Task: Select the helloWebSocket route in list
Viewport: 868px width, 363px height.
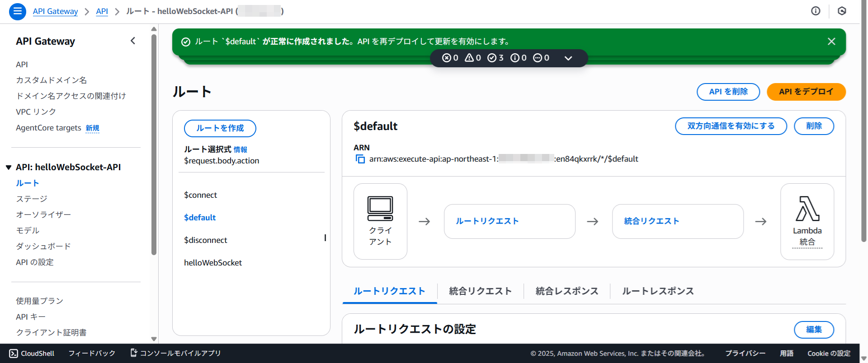Action: [212, 263]
